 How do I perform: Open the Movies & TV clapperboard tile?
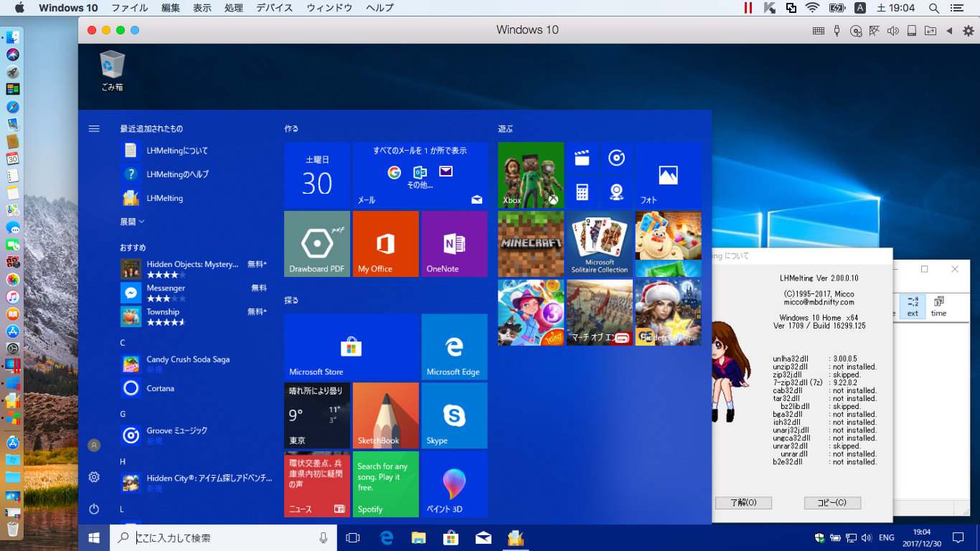click(x=583, y=158)
